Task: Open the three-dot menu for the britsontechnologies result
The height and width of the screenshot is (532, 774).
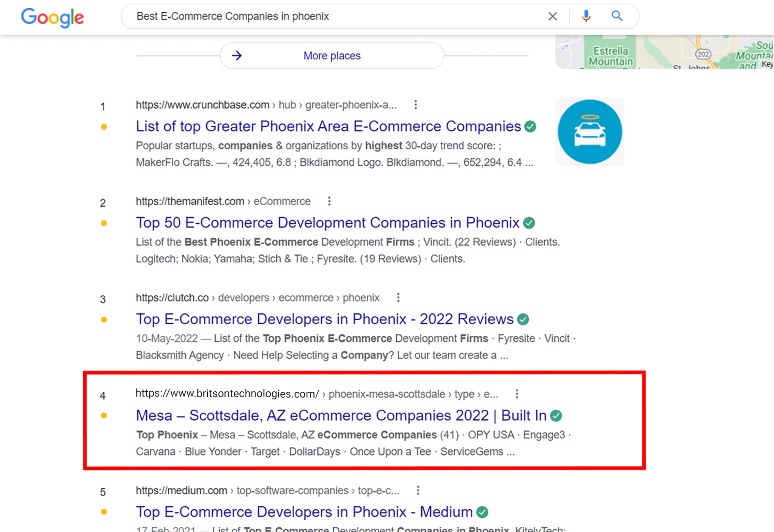Action: (517, 394)
